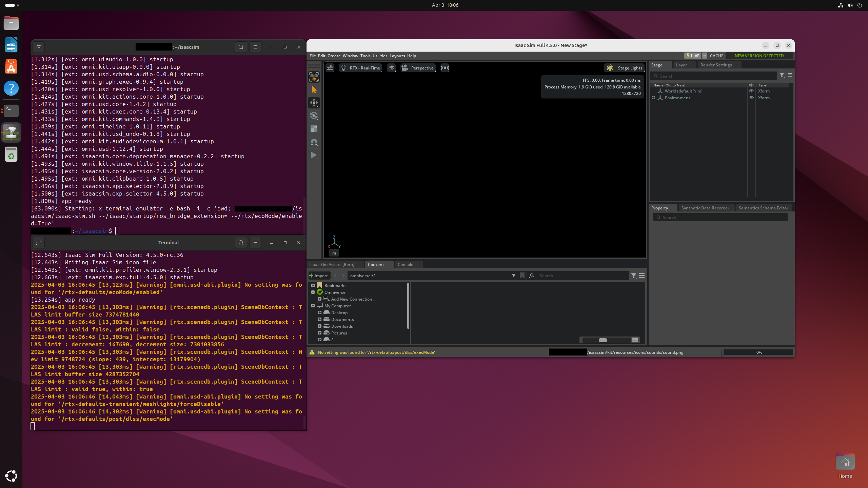Open the Create menu
Screen dimensions: 868x488
click(334, 56)
